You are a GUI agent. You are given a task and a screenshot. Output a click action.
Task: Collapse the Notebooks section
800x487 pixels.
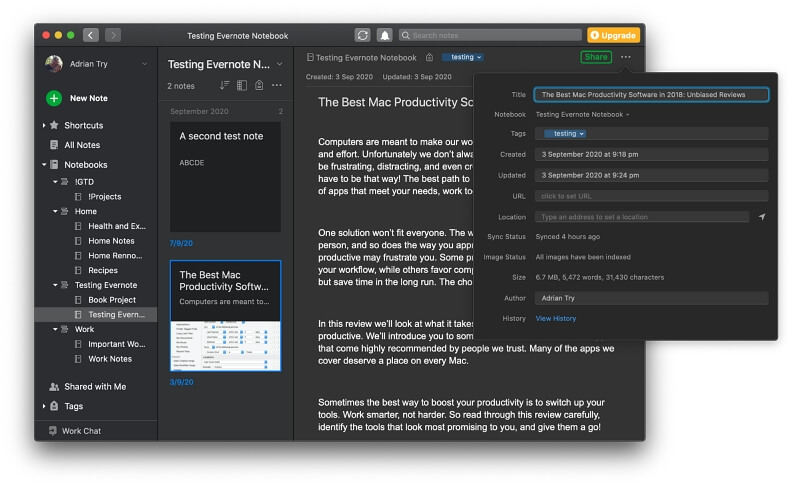click(44, 165)
